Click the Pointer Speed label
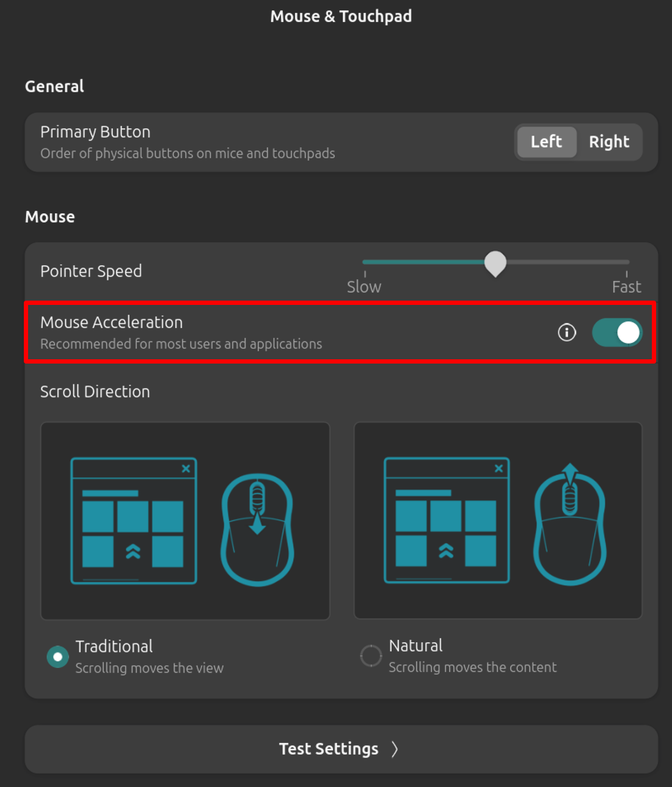The height and width of the screenshot is (787, 672). (91, 271)
